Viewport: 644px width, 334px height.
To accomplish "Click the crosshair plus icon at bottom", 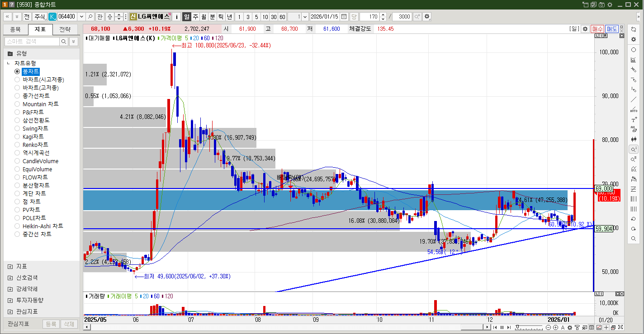I will [x=606, y=327].
